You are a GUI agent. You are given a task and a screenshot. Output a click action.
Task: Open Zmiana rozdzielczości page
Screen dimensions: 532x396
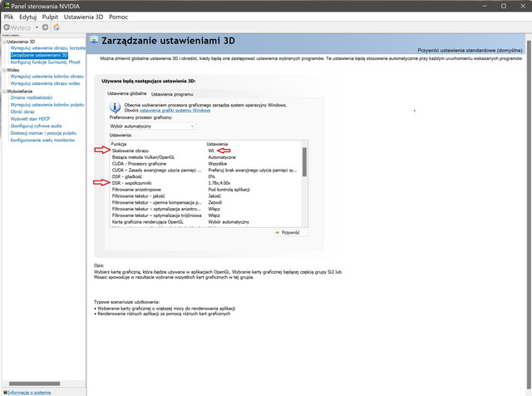point(32,97)
